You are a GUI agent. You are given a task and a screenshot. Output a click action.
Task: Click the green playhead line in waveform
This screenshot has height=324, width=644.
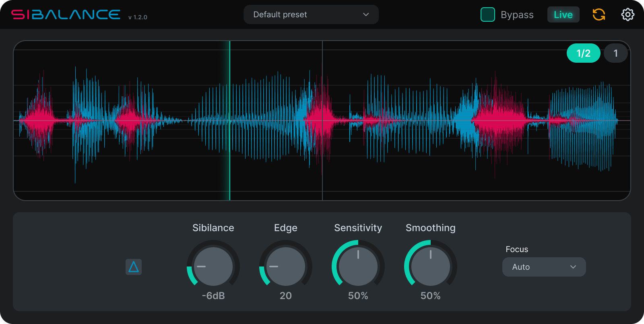(x=230, y=121)
